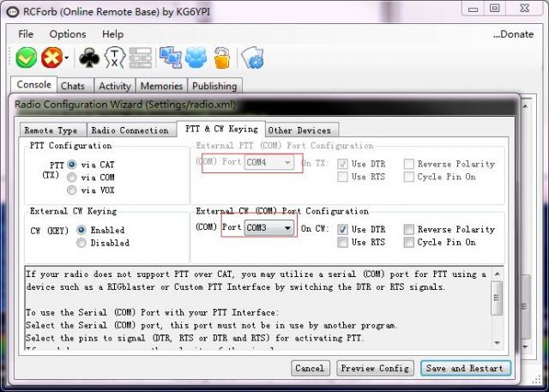Click help text scrollbar up arrow

click(x=498, y=274)
